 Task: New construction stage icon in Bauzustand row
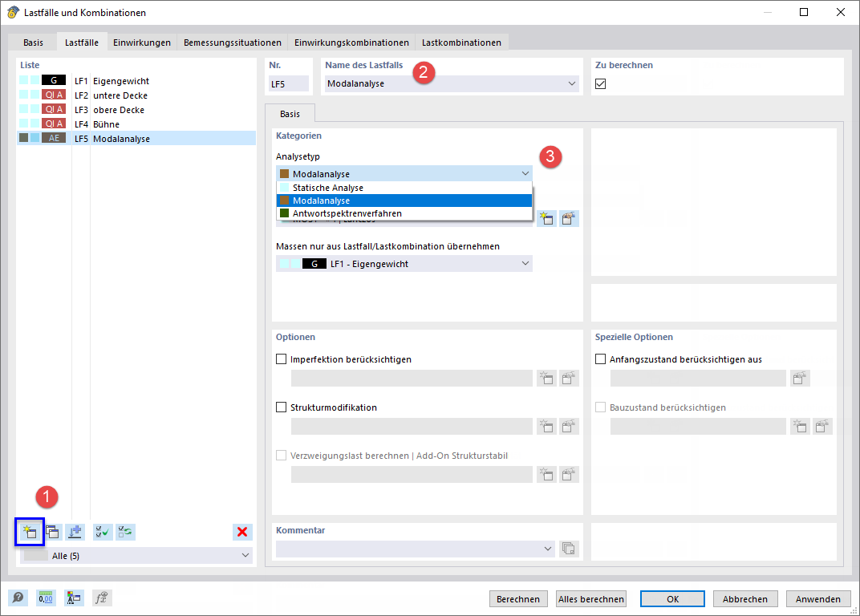click(800, 426)
